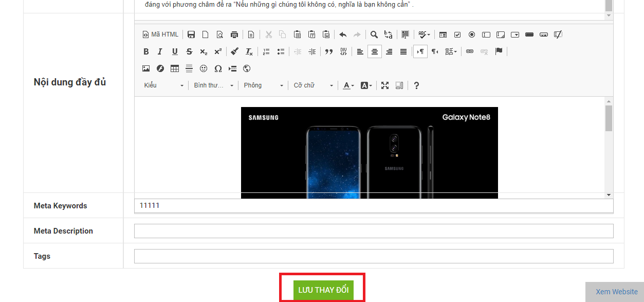Open the Phông font dropdown
644x302 pixels.
pyautogui.click(x=264, y=85)
